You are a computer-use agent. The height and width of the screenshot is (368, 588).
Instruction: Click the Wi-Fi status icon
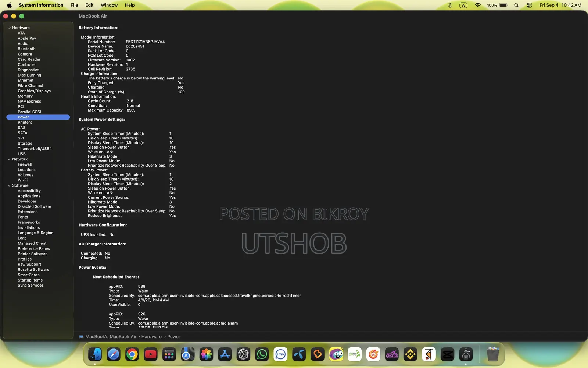point(478,5)
